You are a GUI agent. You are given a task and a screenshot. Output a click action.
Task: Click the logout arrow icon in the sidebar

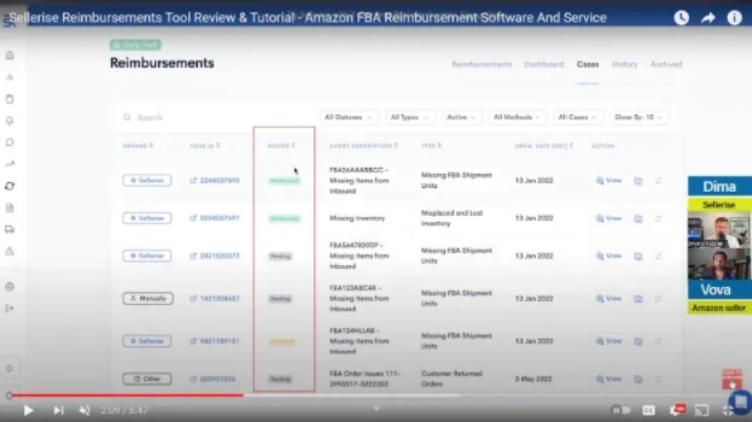coord(10,308)
